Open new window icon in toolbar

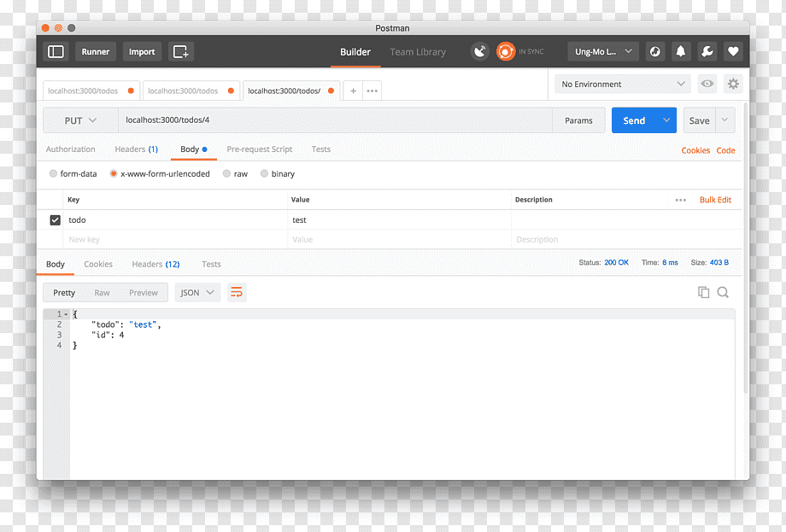180,51
